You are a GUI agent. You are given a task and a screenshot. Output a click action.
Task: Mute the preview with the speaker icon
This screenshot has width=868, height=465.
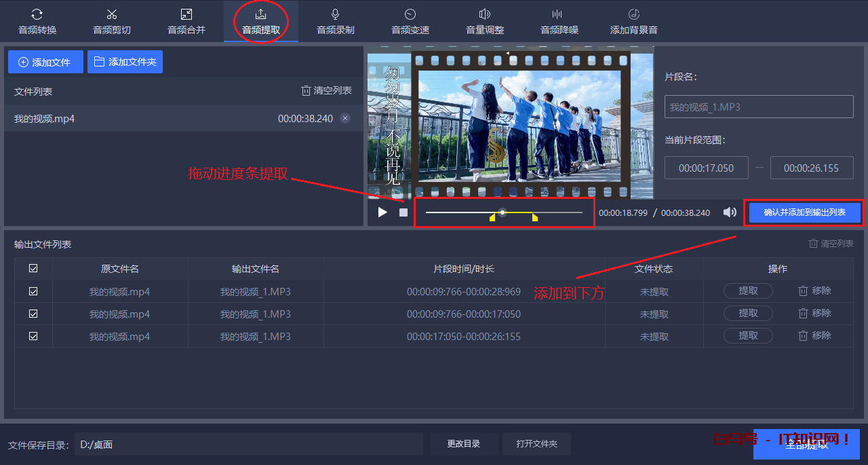(x=730, y=212)
